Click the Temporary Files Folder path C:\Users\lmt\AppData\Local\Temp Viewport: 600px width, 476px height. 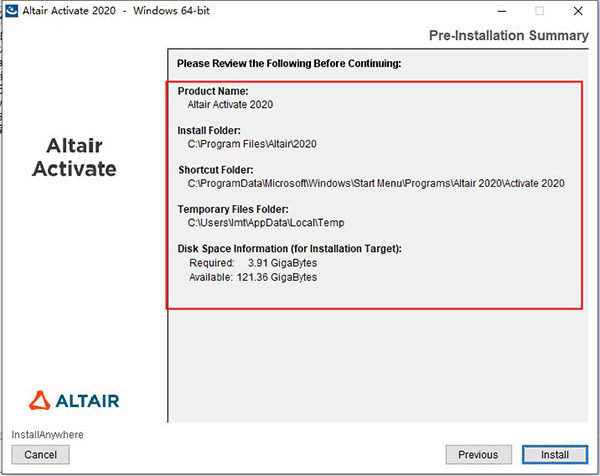point(266,223)
